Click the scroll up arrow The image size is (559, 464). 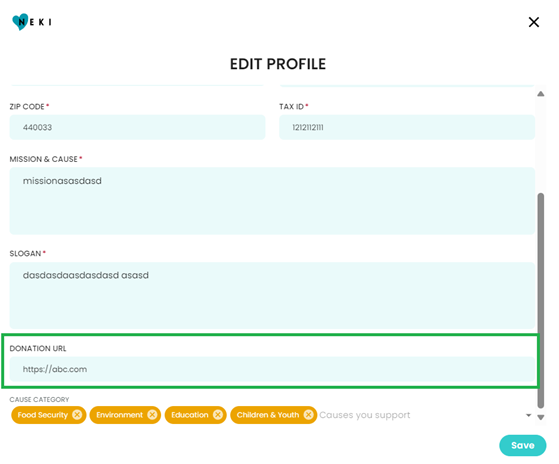click(540, 94)
